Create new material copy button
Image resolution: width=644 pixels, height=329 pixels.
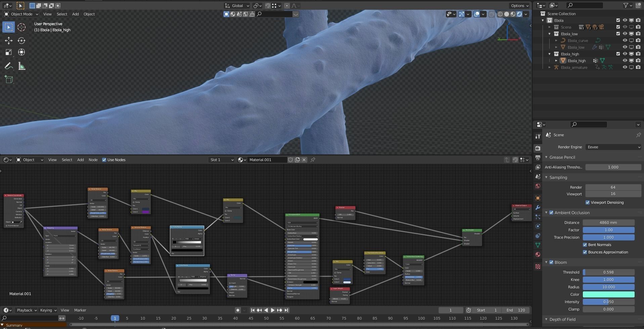pyautogui.click(x=297, y=160)
